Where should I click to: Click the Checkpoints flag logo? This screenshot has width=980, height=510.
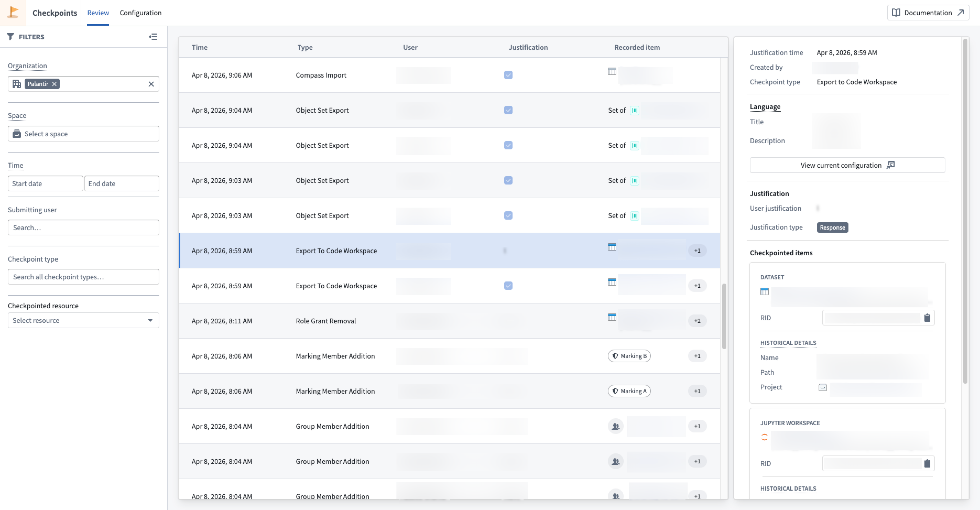click(13, 13)
